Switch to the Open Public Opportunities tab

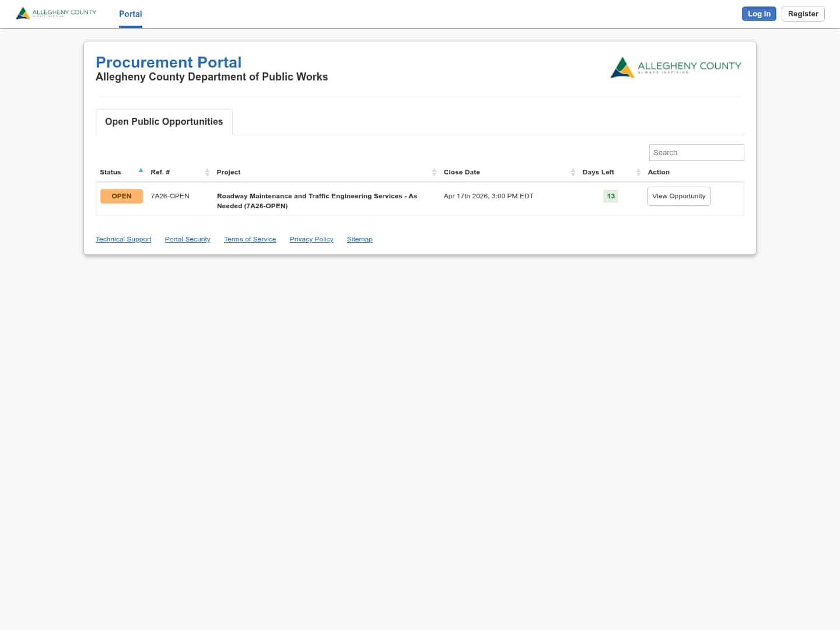point(163,121)
